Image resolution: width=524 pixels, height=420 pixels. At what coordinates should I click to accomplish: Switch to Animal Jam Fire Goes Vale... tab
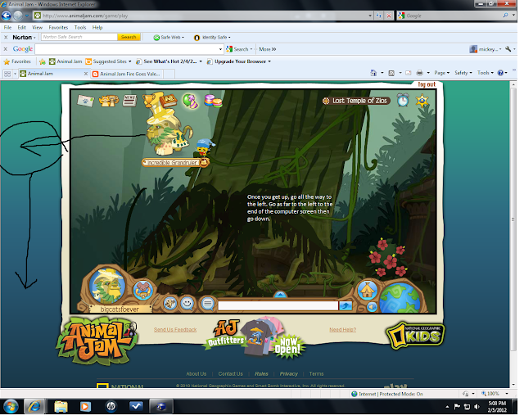[x=127, y=74]
